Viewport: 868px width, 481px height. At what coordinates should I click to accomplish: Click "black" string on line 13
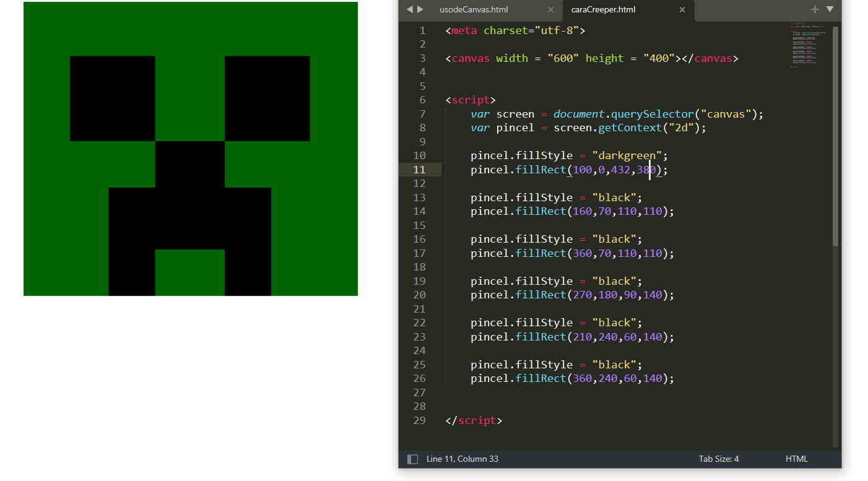tap(614, 197)
